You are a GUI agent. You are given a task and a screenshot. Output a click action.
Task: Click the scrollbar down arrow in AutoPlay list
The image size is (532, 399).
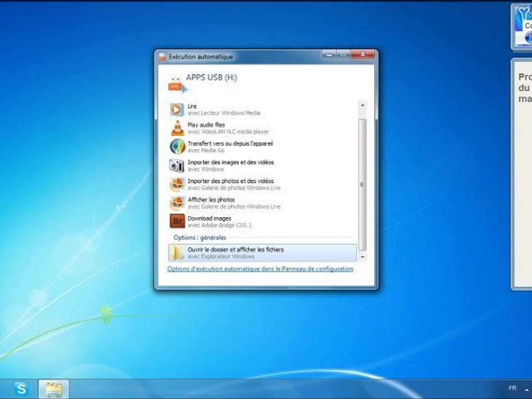pyautogui.click(x=362, y=257)
